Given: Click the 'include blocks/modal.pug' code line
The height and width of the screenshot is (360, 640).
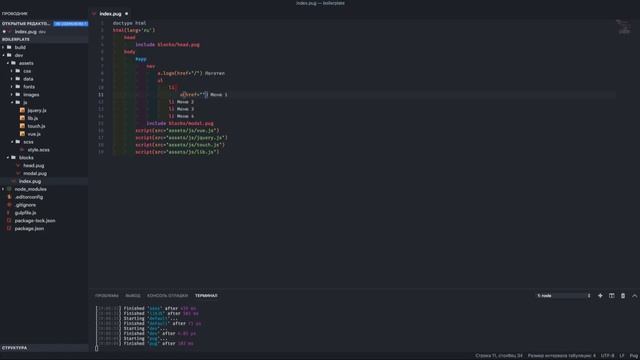Looking at the screenshot, I should pyautogui.click(x=180, y=123).
